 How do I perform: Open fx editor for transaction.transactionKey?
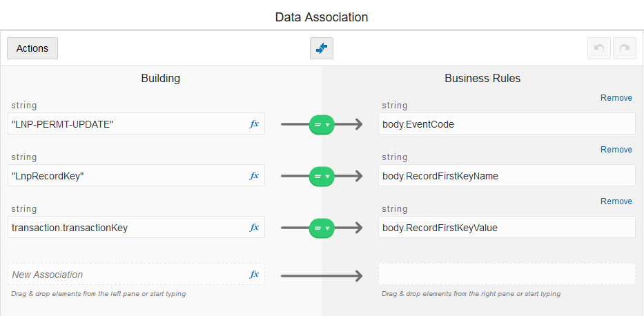[x=254, y=228]
